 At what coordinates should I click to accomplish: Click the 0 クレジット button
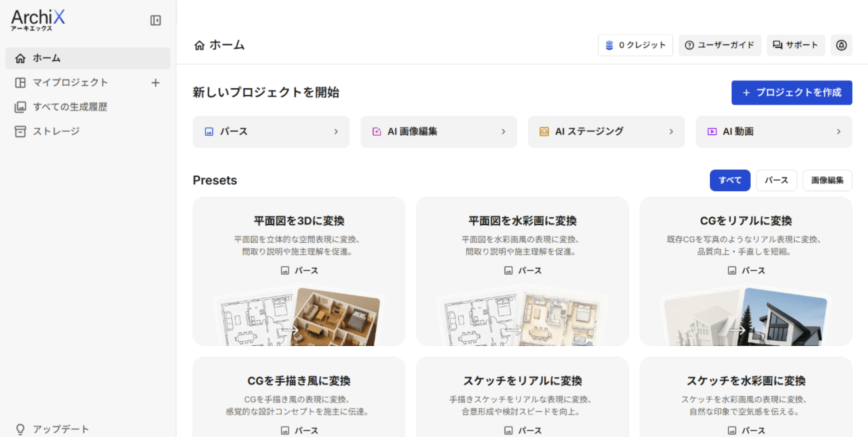tap(635, 45)
